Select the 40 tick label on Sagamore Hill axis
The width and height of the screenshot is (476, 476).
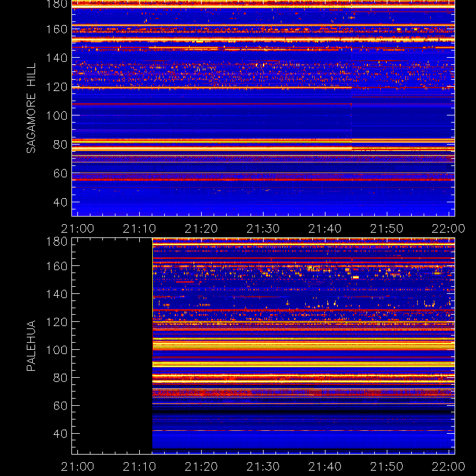point(60,202)
